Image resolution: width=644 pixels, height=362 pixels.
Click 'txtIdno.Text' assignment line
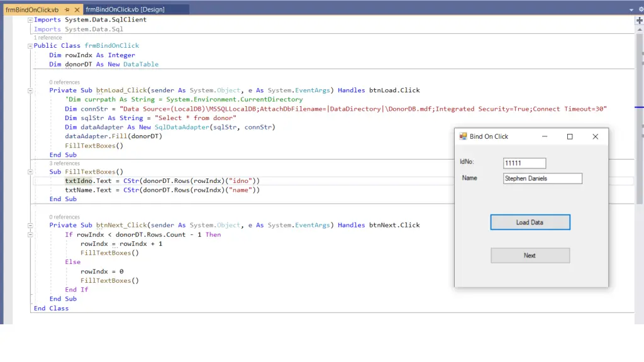(162, 180)
